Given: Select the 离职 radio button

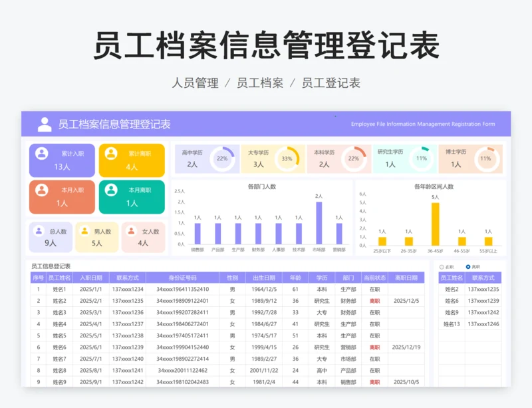Looking at the screenshot, I should coord(468,267).
